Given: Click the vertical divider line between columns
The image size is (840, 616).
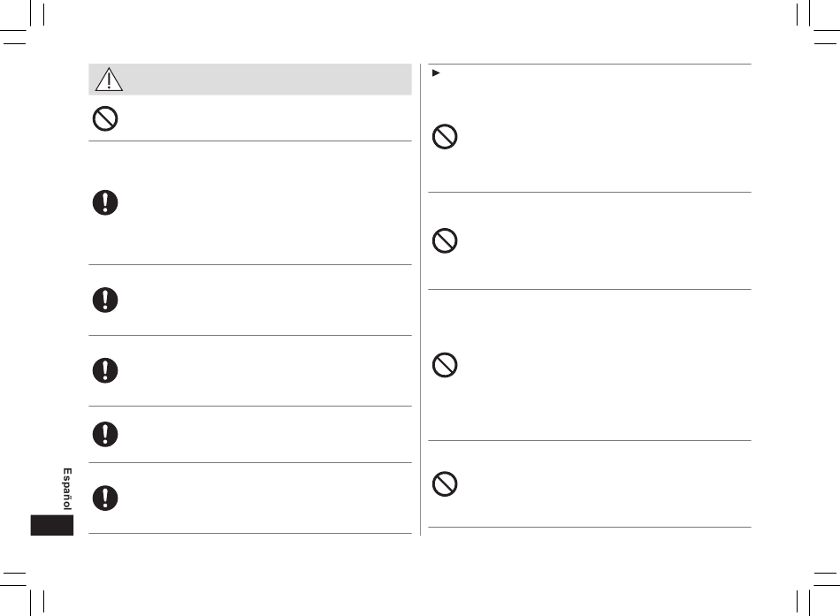Looking at the screenshot, I should pos(421,300).
